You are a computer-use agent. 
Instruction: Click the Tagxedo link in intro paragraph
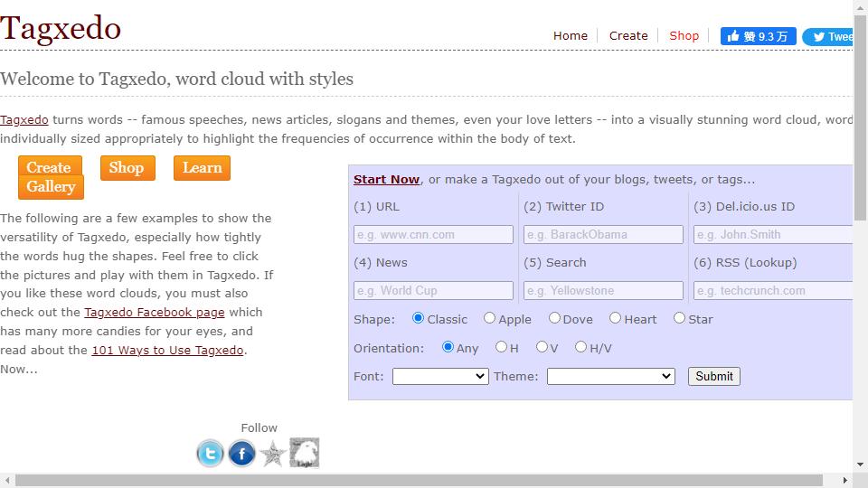(24, 120)
